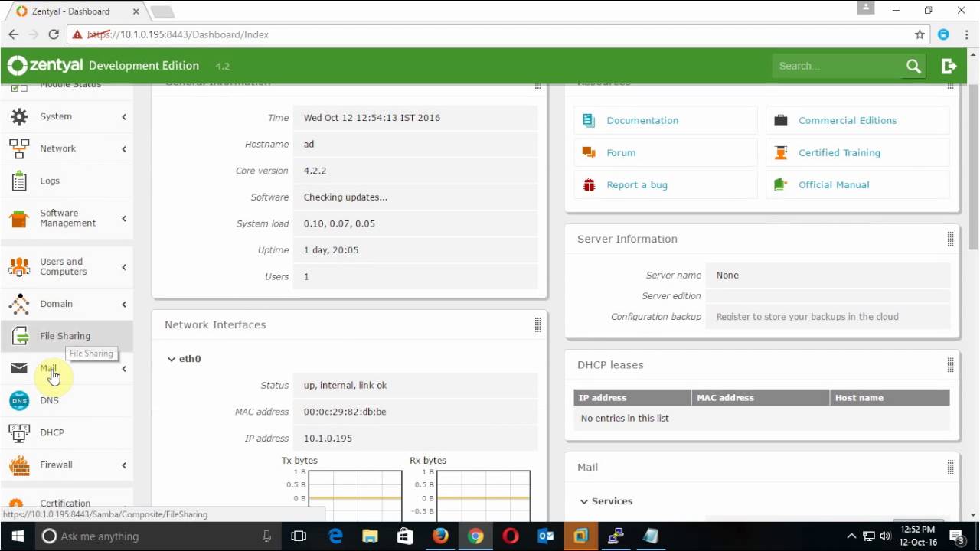Viewport: 980px width, 551px height.
Task: Expand Users and Computers submenu arrow
Action: (124, 267)
